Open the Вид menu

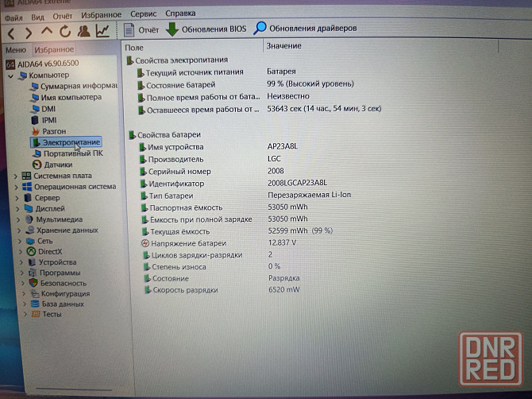[x=37, y=17]
